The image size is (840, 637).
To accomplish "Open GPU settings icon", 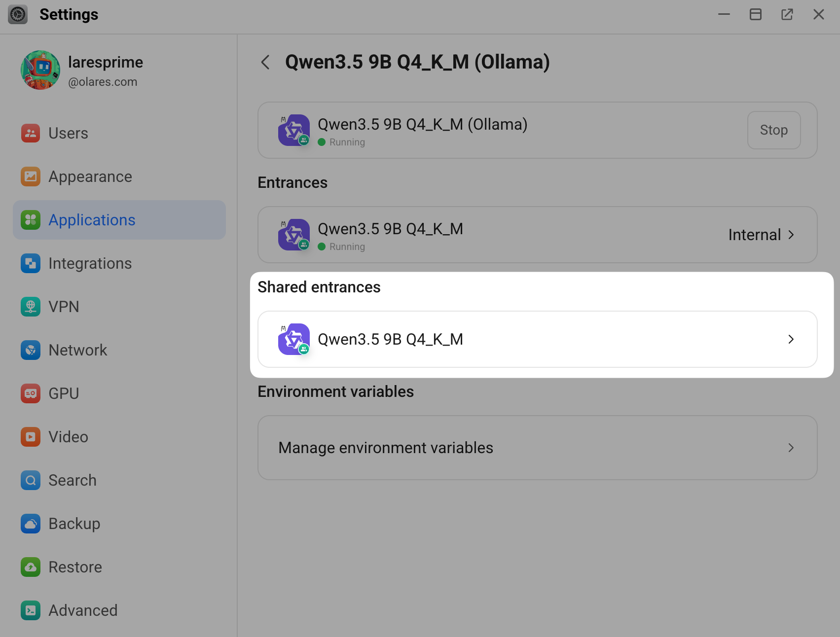I will 31,393.
